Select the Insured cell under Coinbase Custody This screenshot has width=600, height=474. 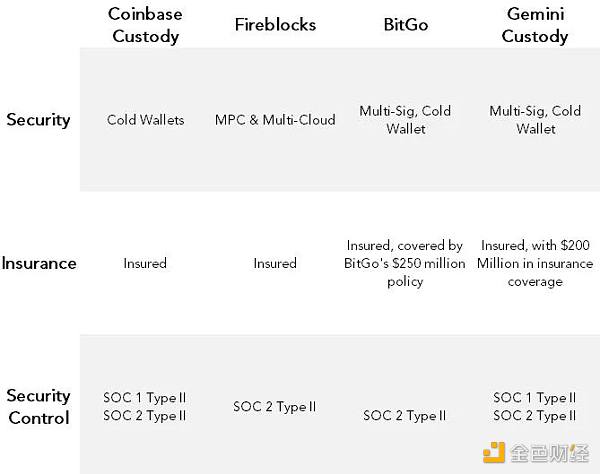pos(145,264)
